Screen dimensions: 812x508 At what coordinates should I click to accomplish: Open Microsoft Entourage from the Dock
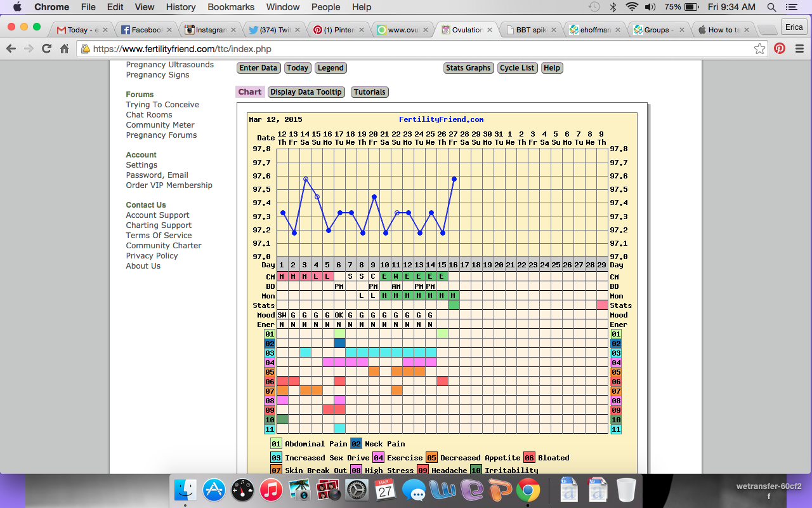tap(471, 490)
